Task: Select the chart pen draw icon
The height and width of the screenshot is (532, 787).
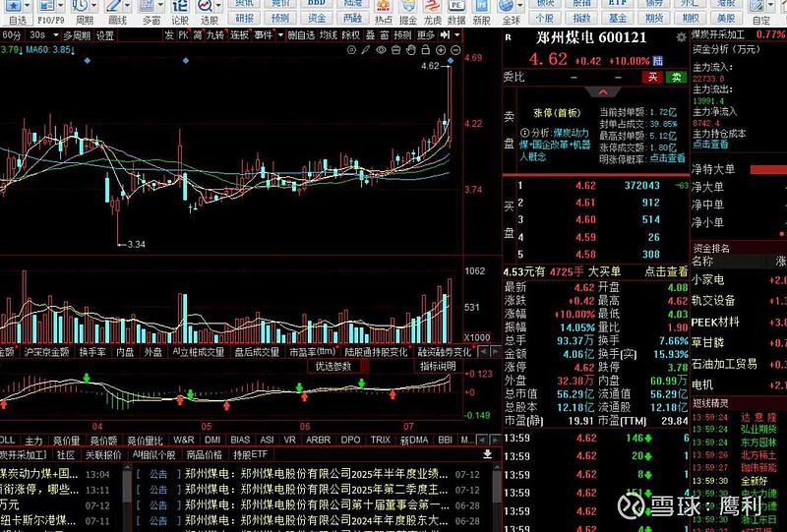Action: (366, 50)
